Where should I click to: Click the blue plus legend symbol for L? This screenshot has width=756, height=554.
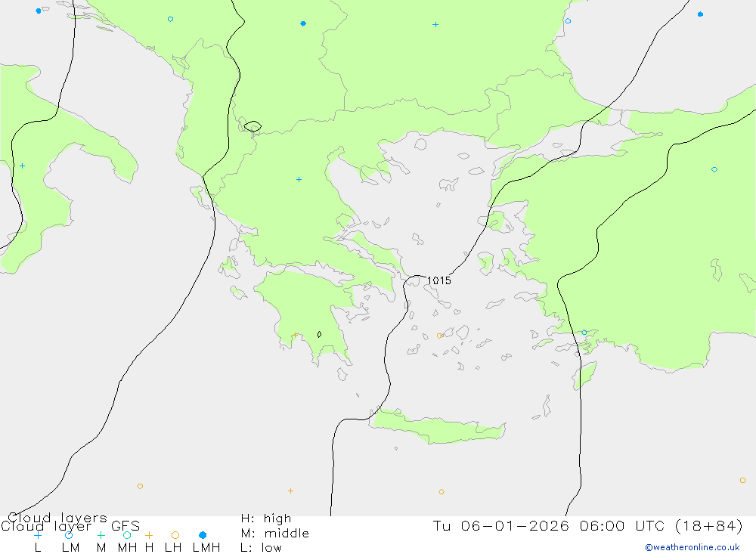point(38,535)
